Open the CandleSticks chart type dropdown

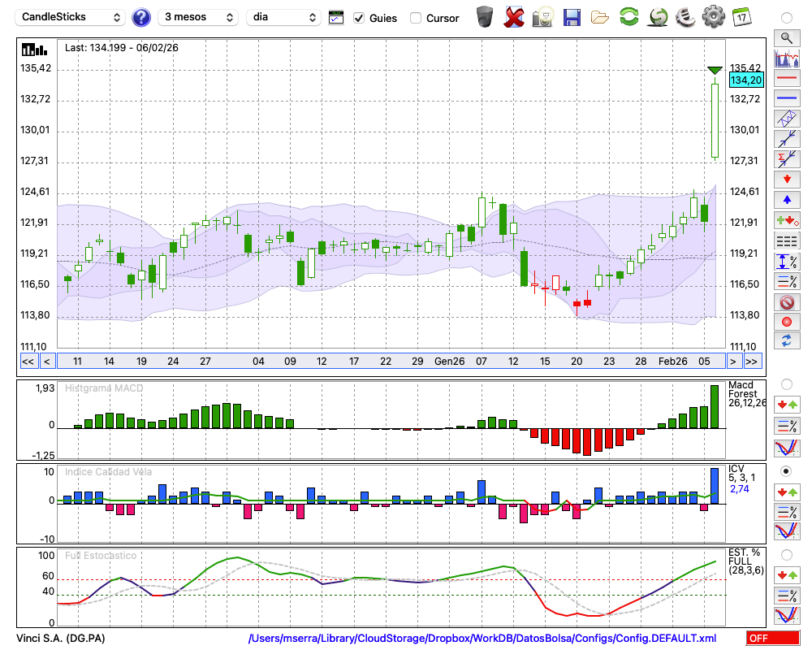coord(71,17)
